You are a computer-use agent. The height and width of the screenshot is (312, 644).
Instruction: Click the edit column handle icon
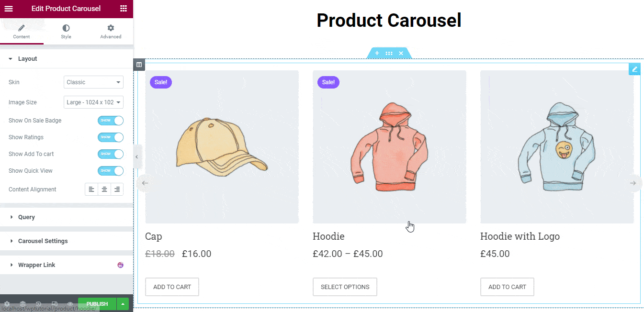139,65
